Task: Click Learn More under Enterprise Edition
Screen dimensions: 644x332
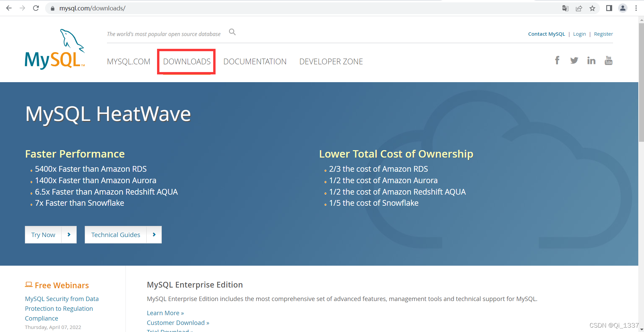Action: tap(165, 313)
